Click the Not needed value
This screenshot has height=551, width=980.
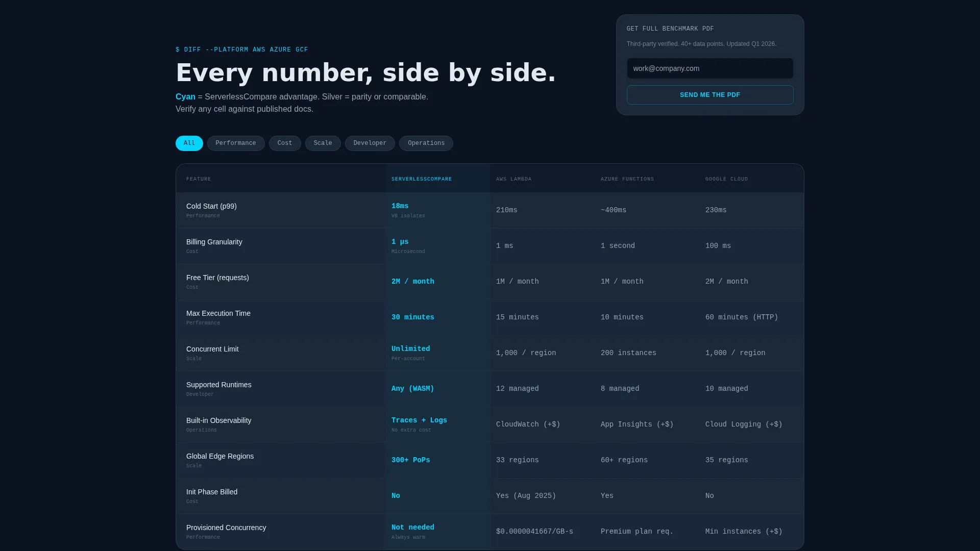point(413,528)
